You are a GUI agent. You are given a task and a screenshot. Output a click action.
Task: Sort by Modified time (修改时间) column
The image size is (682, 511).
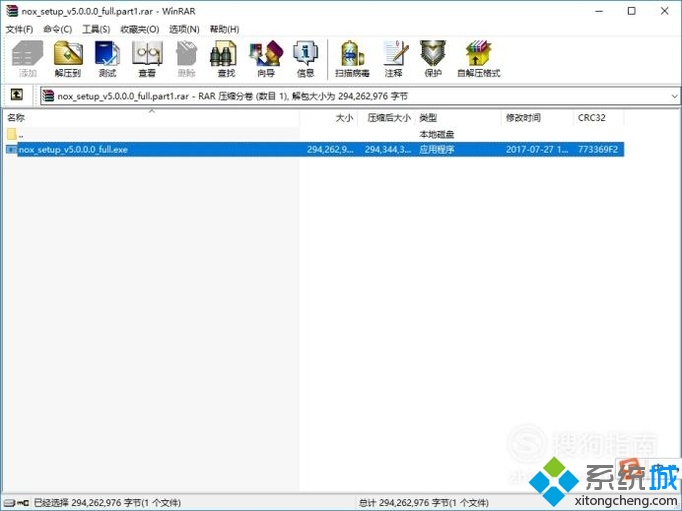pos(537,117)
